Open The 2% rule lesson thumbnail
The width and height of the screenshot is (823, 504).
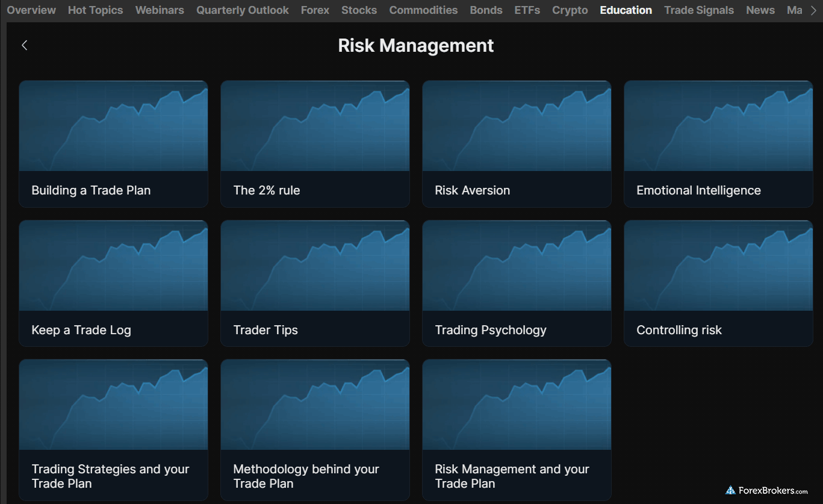click(x=315, y=126)
